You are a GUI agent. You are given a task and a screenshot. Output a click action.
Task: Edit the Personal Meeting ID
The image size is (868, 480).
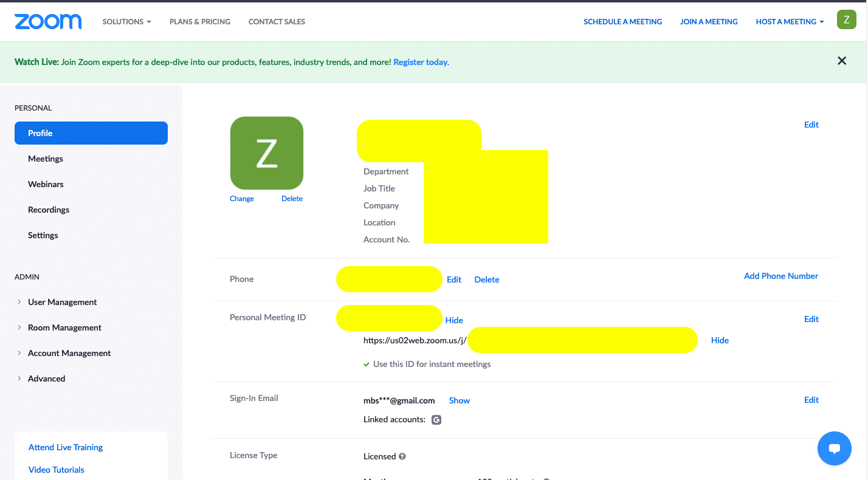[x=811, y=319]
